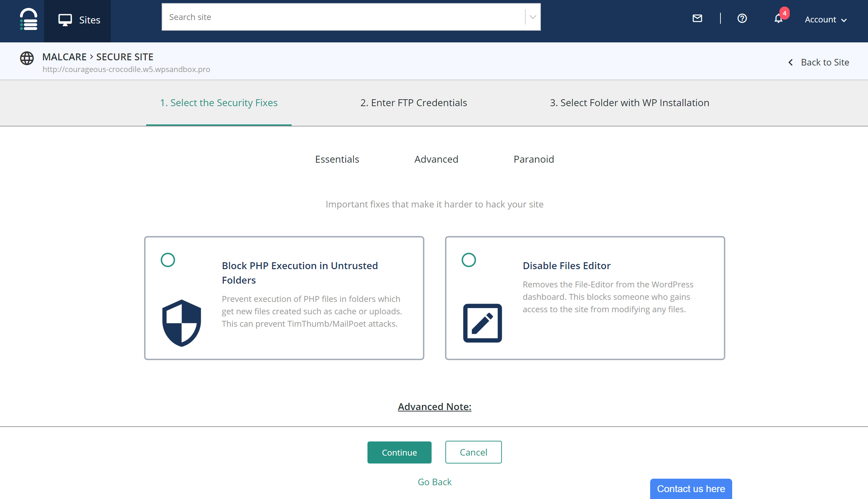Switch to the Paranoid tab

pyautogui.click(x=534, y=159)
